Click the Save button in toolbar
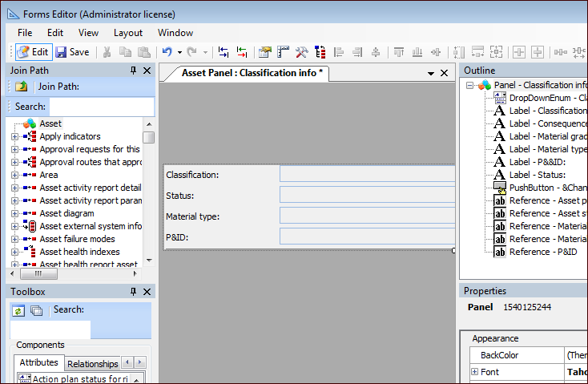Screen dimensions: 588x384 click(x=72, y=52)
